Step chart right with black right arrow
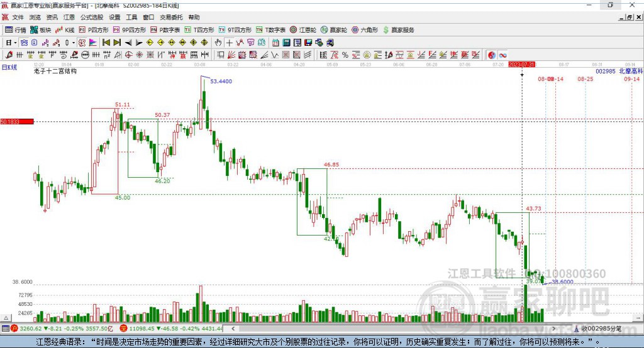Screen dimensions: 644x348 point(139,43)
